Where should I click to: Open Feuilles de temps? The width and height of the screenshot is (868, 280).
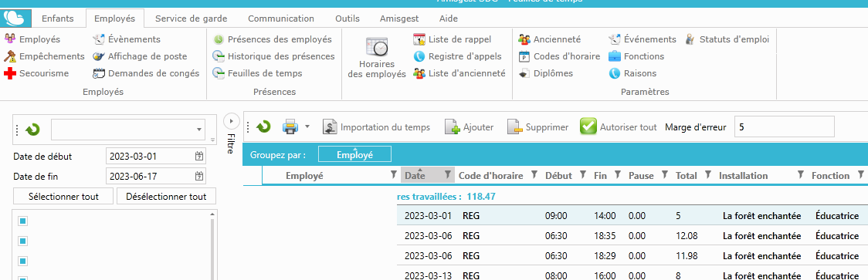[x=257, y=73]
